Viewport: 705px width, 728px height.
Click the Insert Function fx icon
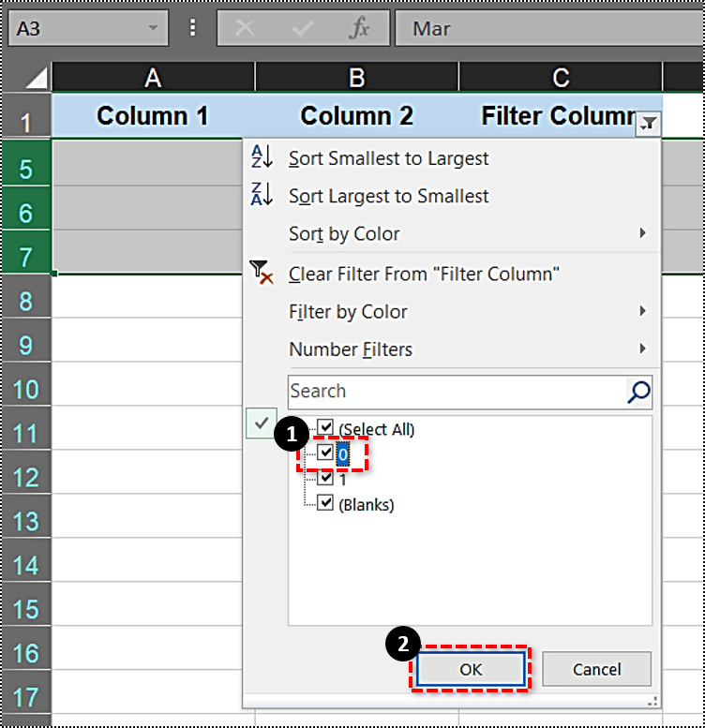[358, 28]
